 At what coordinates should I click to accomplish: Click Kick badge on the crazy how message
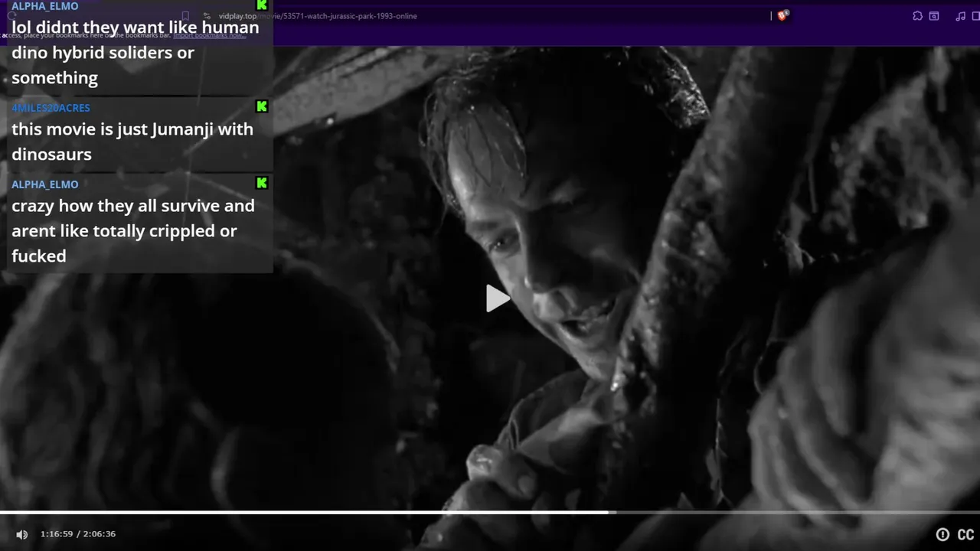[262, 183]
